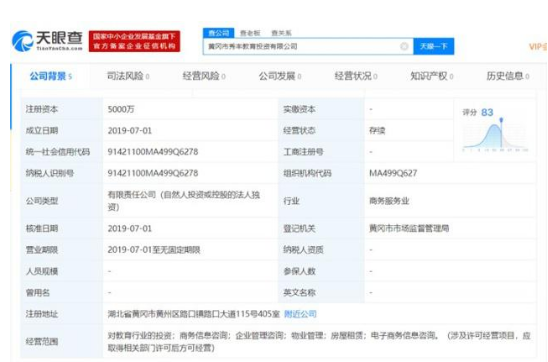Select the 统一社会信用代码 value 91421100MA499Q6278
This screenshot has height=362, width=548.
tap(153, 152)
